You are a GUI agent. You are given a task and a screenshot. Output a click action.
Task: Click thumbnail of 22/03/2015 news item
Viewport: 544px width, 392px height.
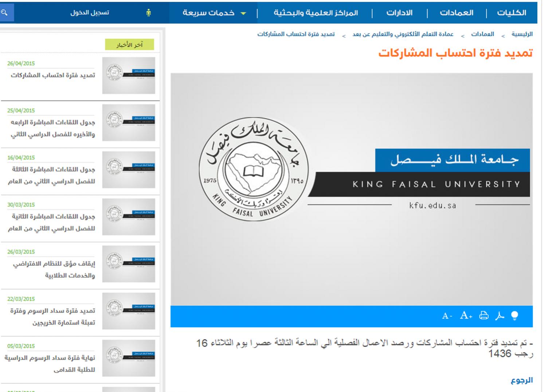point(129,311)
